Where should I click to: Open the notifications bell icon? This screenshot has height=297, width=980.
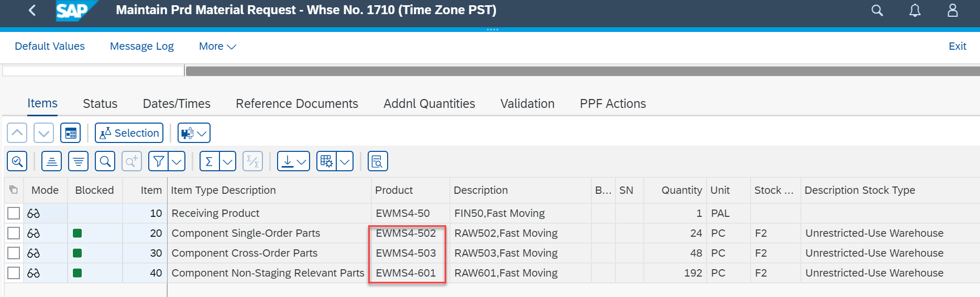915,10
